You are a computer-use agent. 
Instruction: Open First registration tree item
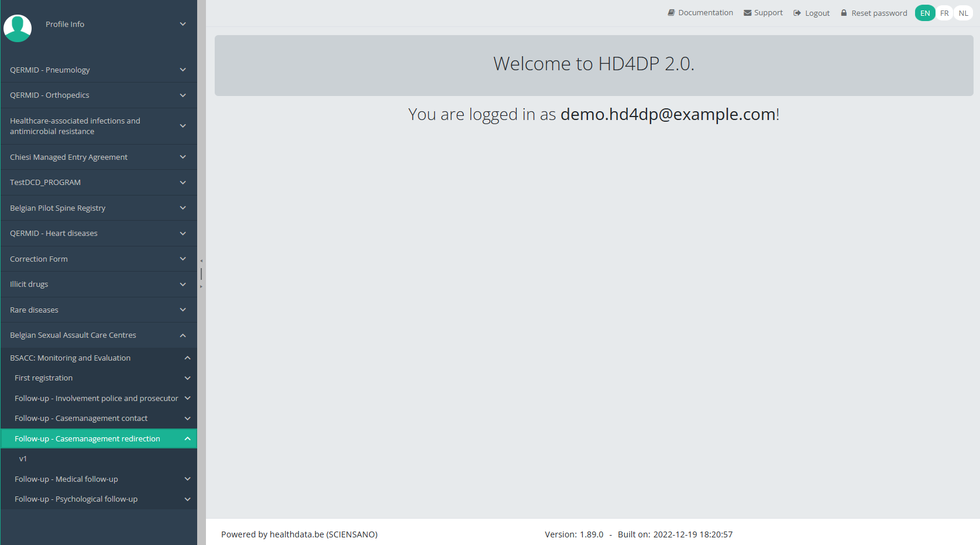coord(44,378)
